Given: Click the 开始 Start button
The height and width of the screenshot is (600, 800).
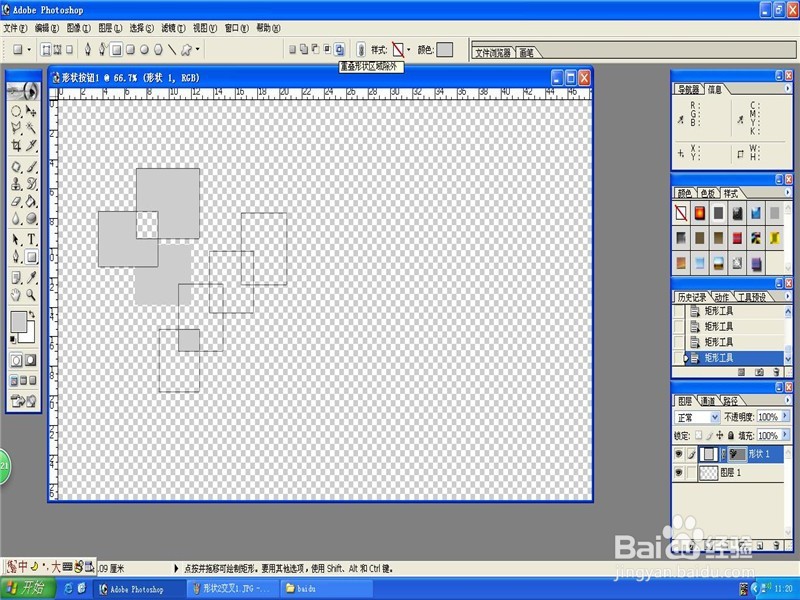Looking at the screenshot, I should (x=28, y=588).
